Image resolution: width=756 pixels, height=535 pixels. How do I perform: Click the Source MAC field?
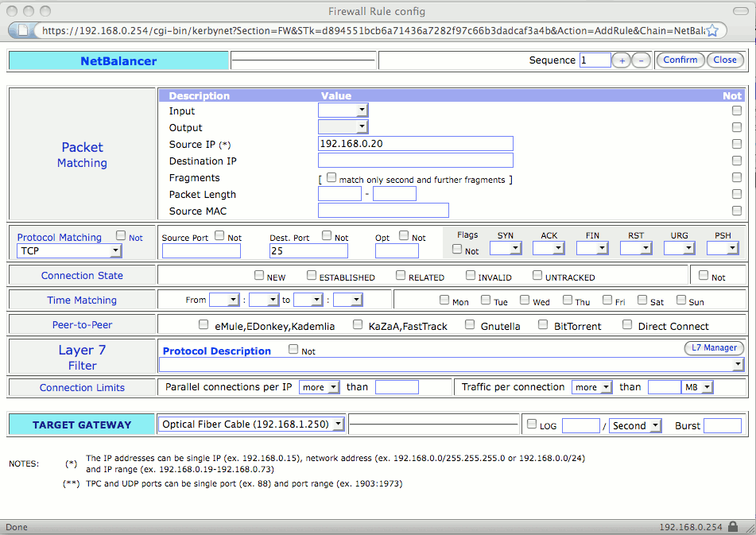(x=383, y=210)
